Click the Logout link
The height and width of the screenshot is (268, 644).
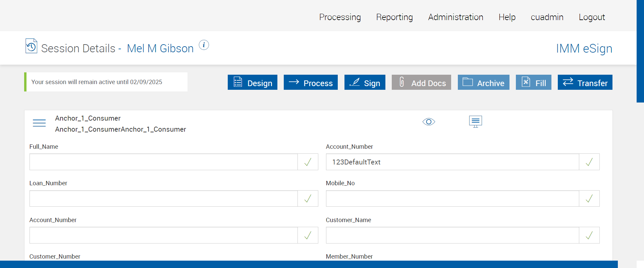coord(592,17)
